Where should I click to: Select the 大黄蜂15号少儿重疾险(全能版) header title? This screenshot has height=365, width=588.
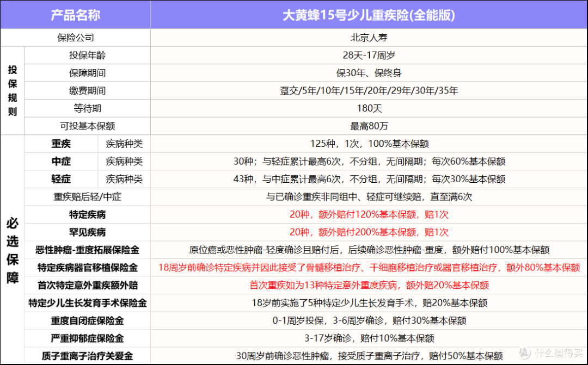coord(369,15)
